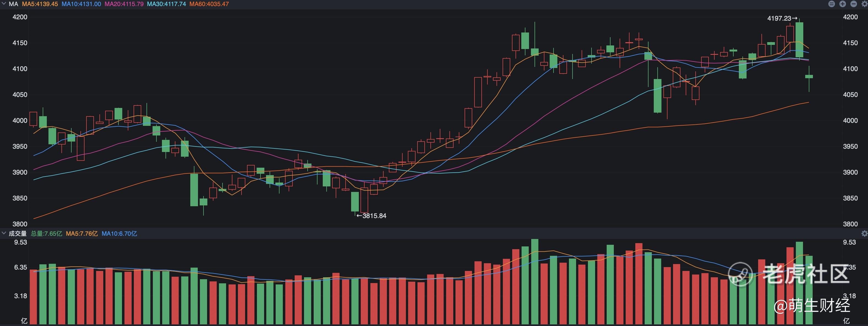868x326 pixels.
Task: Select the MA5:4139.45 legend label
Action: 40,4
